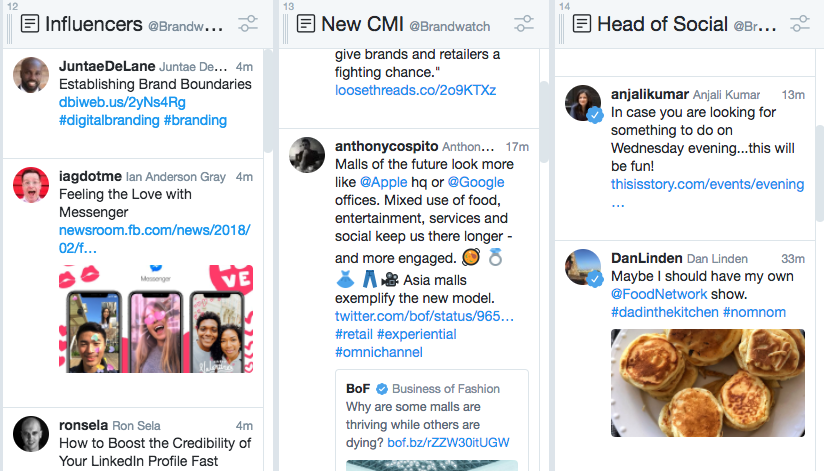
Task: Grab the drag handle of Influencers column
Action: coord(10,24)
